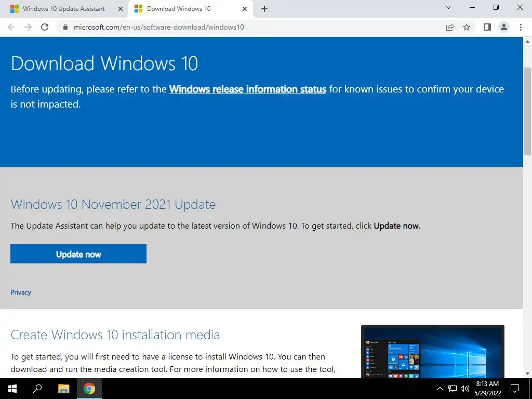Open the tab search dropdown arrow
The height and width of the screenshot is (399, 532).
(448, 7)
